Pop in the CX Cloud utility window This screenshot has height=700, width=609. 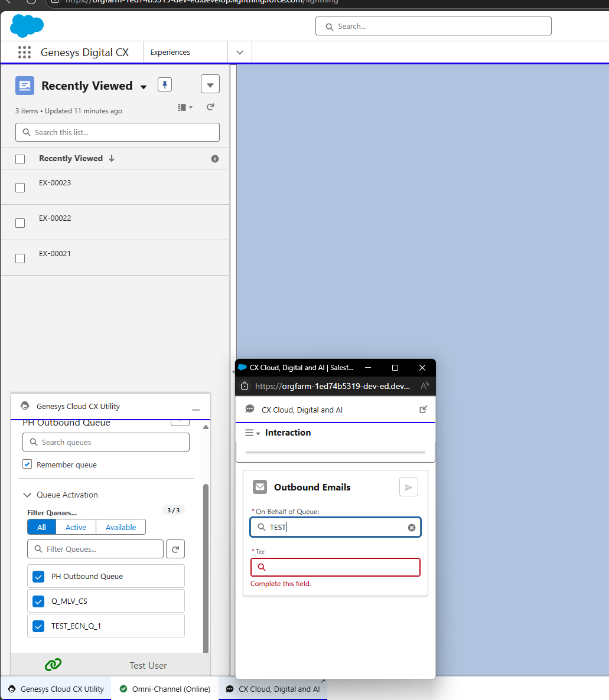423,410
